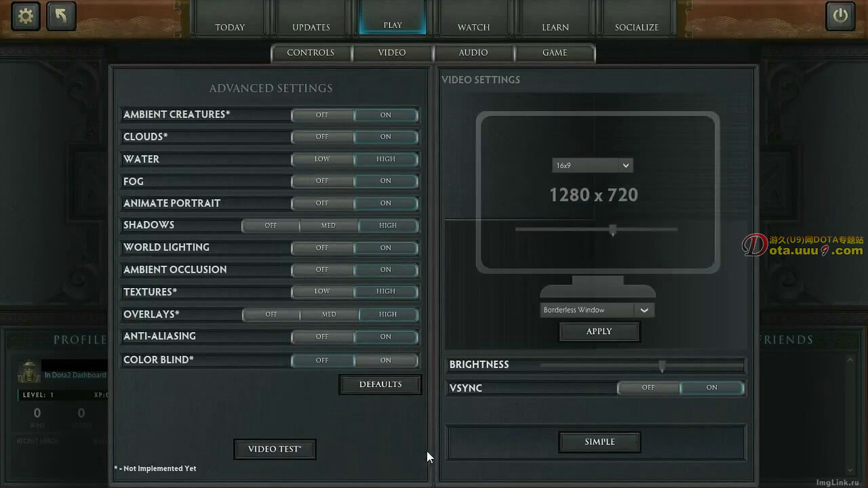Click the Defaults button
This screenshot has height=488, width=868.
380,384
